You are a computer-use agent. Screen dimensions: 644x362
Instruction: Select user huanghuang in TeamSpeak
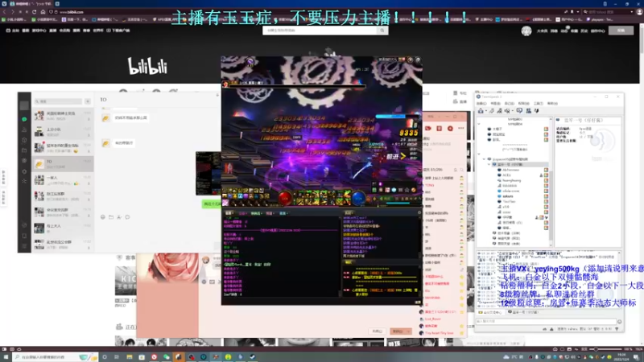point(511,180)
